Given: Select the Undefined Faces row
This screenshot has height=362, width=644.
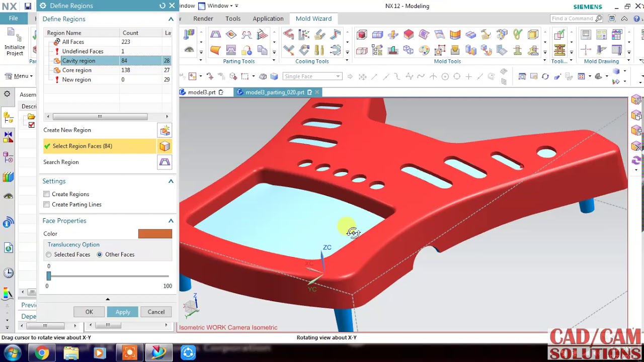Looking at the screenshot, I should pyautogui.click(x=108, y=51).
